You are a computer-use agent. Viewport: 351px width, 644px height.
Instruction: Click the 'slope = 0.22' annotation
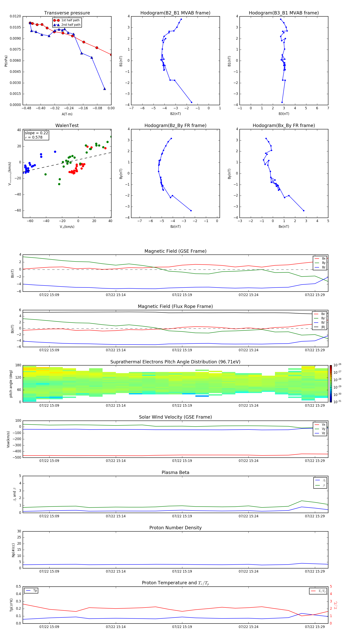[x=36, y=133]
